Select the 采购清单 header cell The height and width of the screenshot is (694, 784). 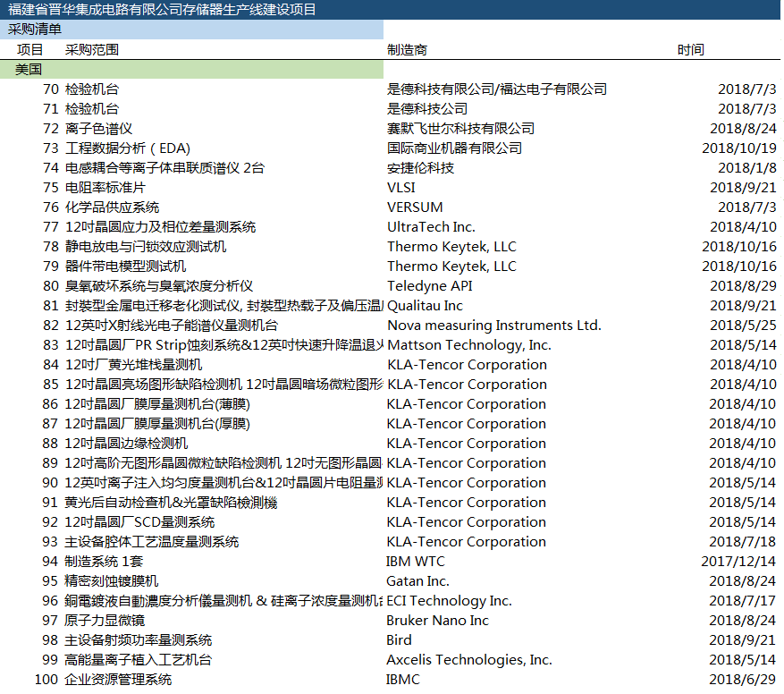point(35,30)
